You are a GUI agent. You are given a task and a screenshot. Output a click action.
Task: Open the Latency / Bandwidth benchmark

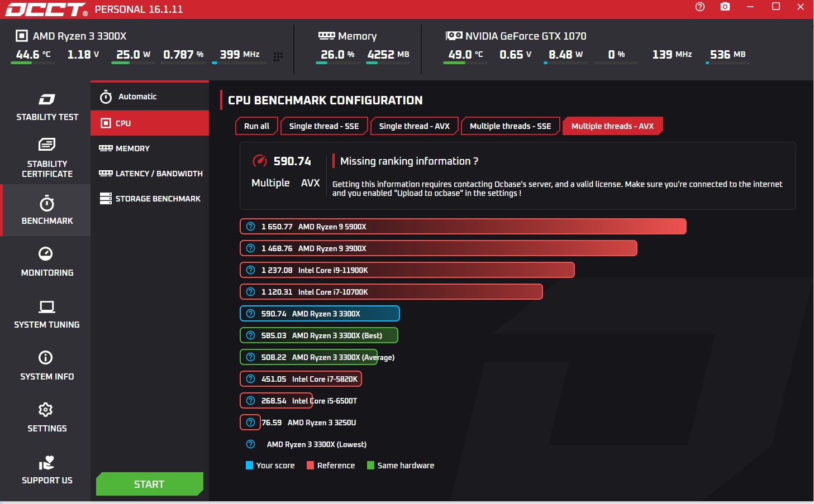coord(150,174)
